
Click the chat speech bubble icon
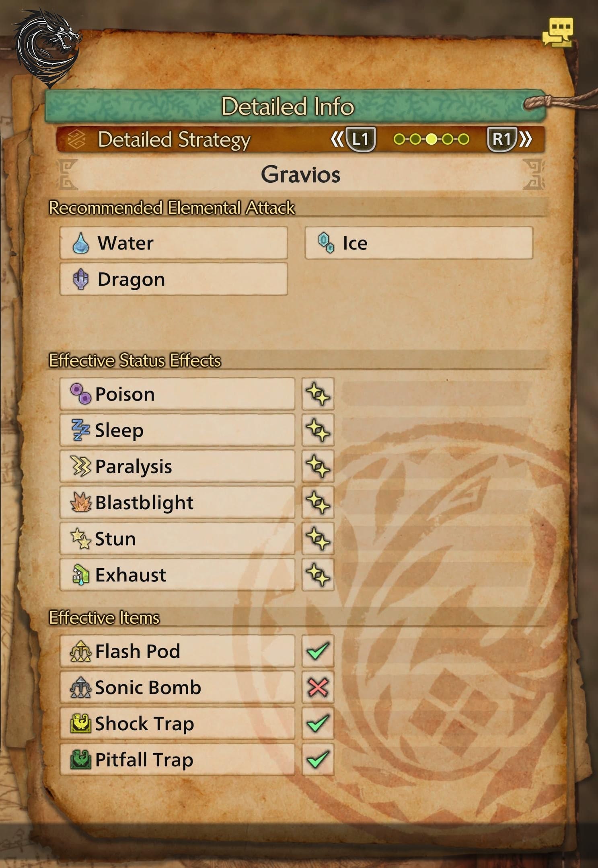click(x=558, y=31)
